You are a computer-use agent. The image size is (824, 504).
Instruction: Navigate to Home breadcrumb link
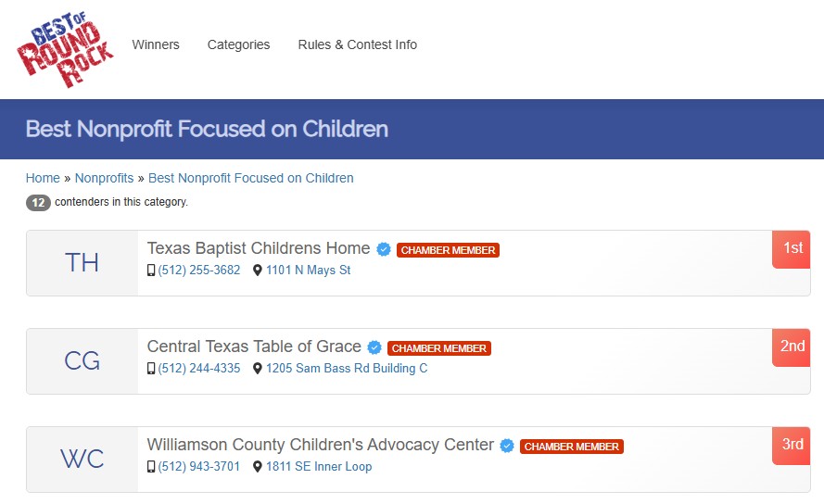coord(43,178)
